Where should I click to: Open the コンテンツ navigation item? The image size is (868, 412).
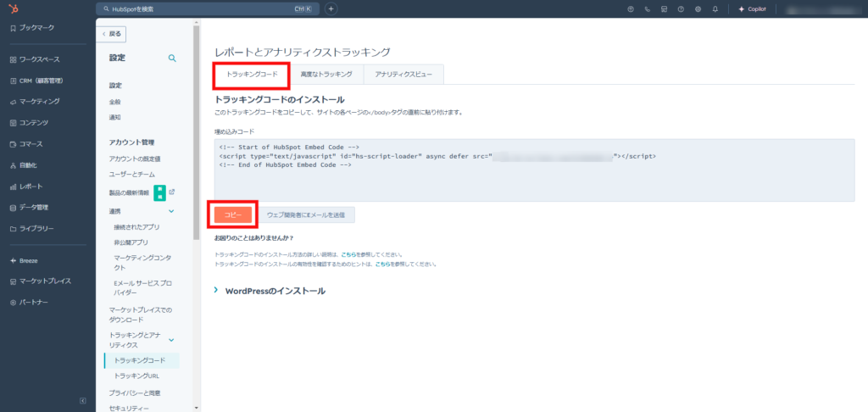pyautogui.click(x=29, y=122)
